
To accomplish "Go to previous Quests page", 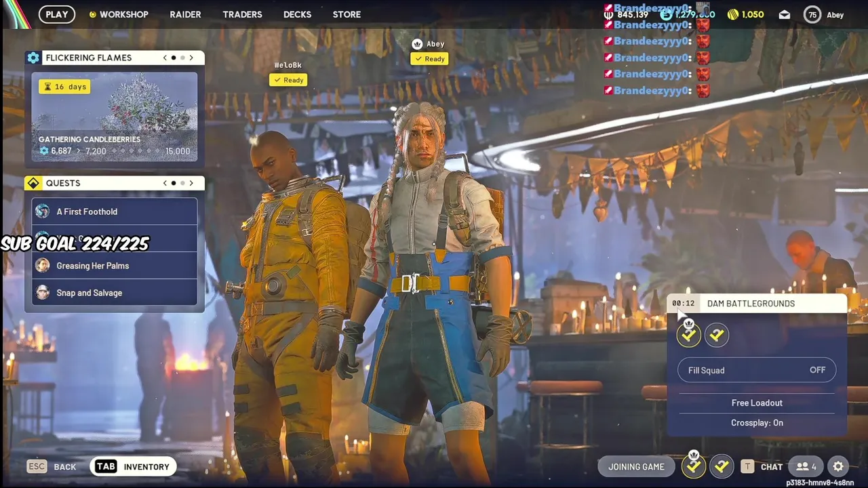I will click(x=165, y=183).
